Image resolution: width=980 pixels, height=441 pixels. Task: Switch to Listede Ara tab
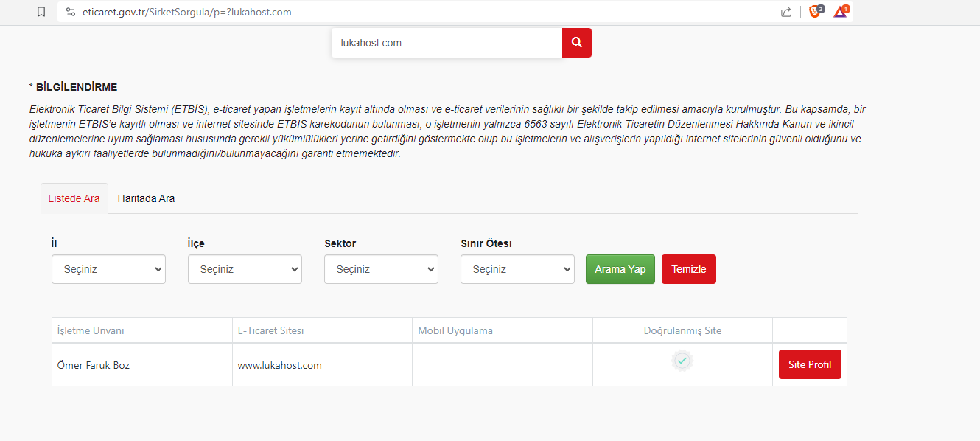click(74, 198)
